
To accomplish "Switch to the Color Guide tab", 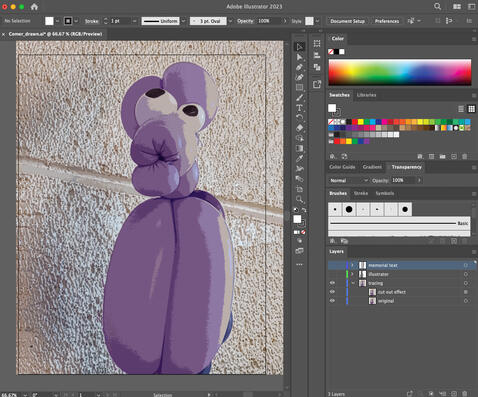I will (x=342, y=167).
